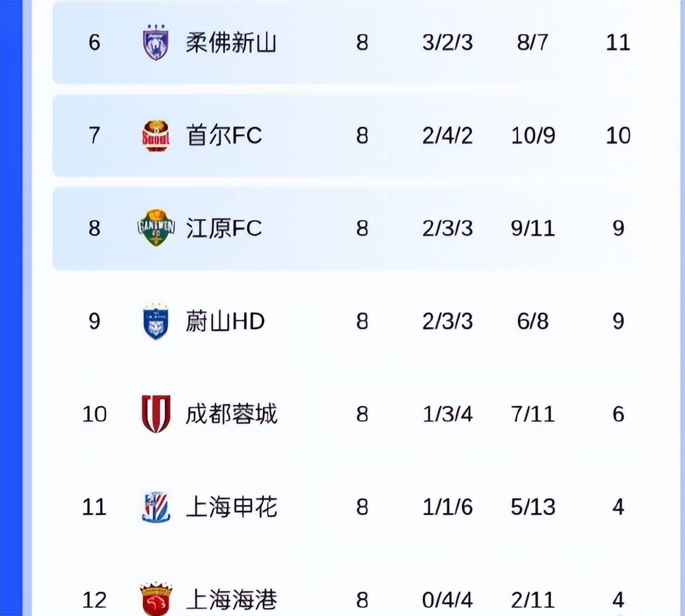The height and width of the screenshot is (616, 685).
Task: Select the 江原FC team name
Action: pos(224,228)
